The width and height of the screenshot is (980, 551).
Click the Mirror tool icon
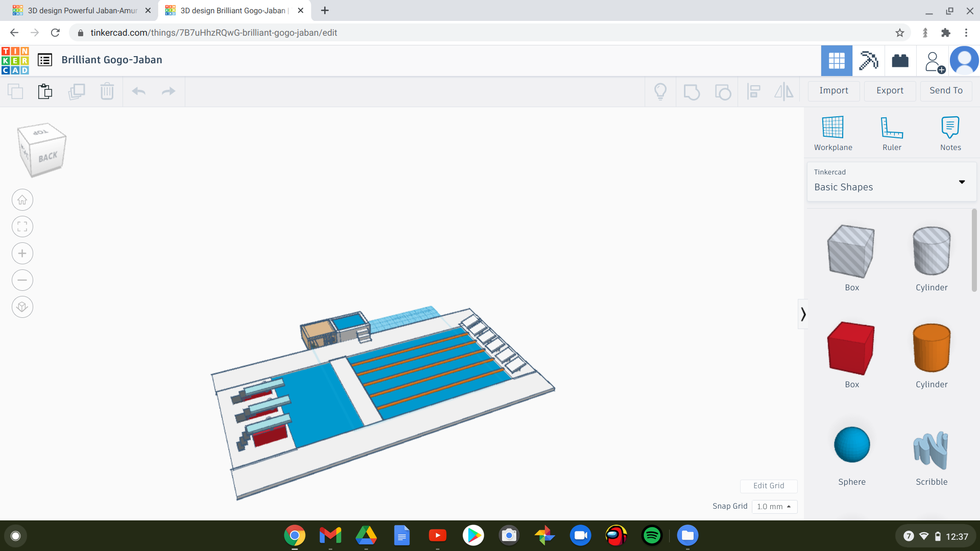click(x=784, y=92)
